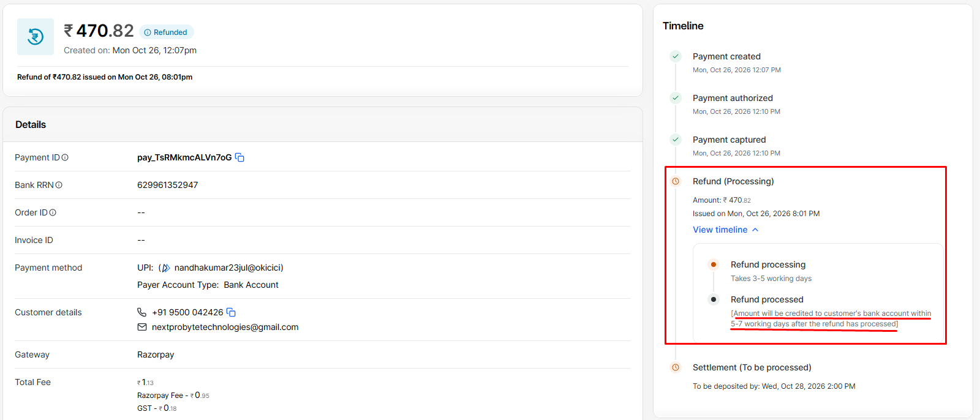Click the Settlement clock icon
Viewport: 980px width, 420px height.
676,367
